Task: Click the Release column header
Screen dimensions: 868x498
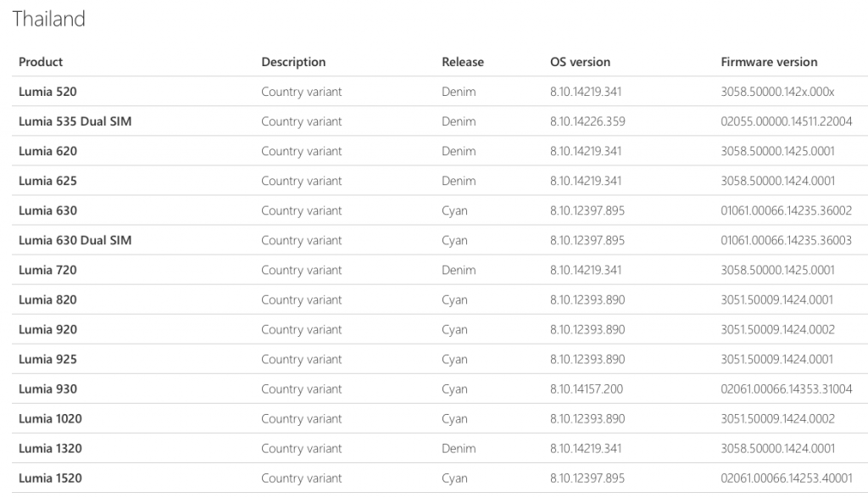Action: [463, 62]
